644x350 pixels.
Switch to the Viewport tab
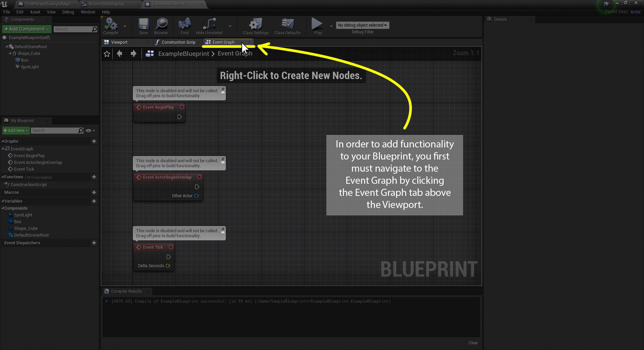(119, 42)
